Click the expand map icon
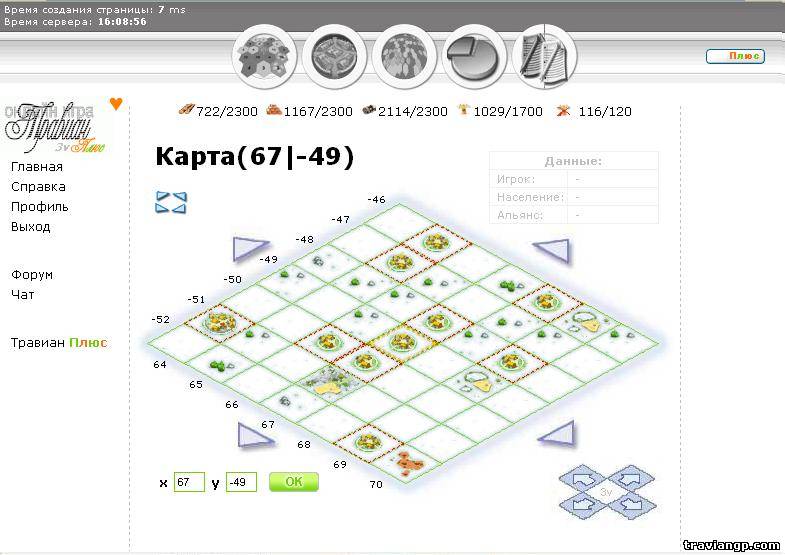 (x=171, y=203)
